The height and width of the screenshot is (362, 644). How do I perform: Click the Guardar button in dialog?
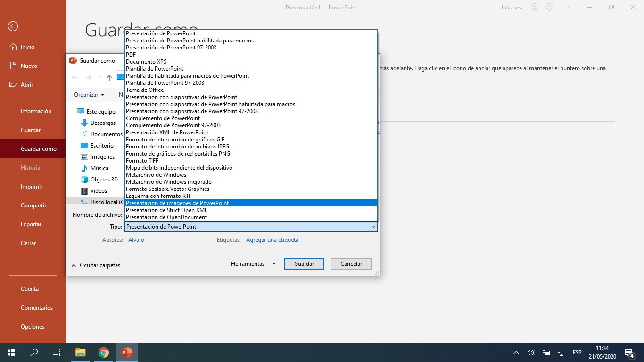click(x=304, y=264)
